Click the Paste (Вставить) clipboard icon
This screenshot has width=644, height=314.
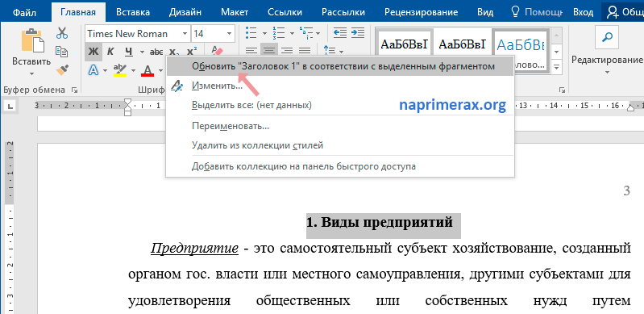point(32,41)
